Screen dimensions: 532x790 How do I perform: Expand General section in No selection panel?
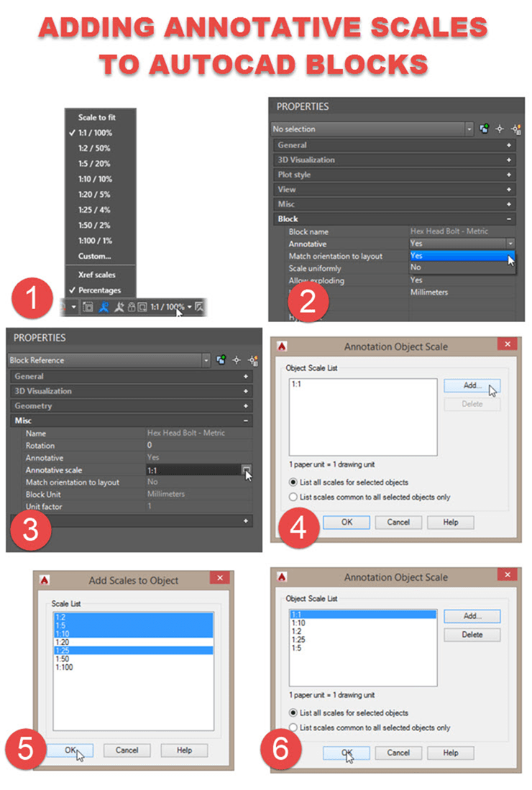tap(509, 145)
